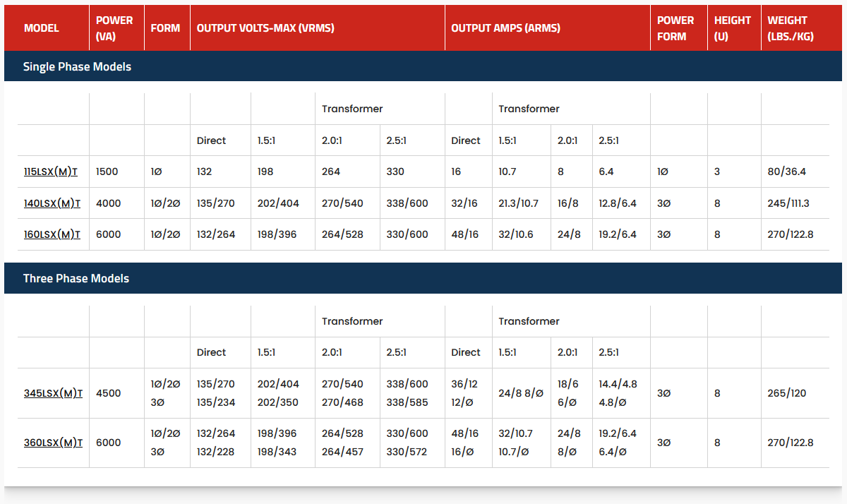Click the 265/120 weight cell
Image resolution: width=847 pixels, height=504 pixels.
(x=786, y=393)
